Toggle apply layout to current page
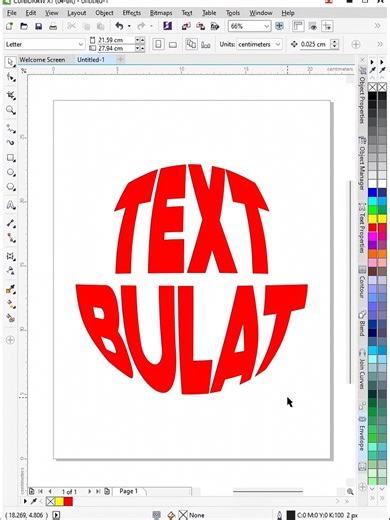The image size is (390, 520). pos(206,44)
